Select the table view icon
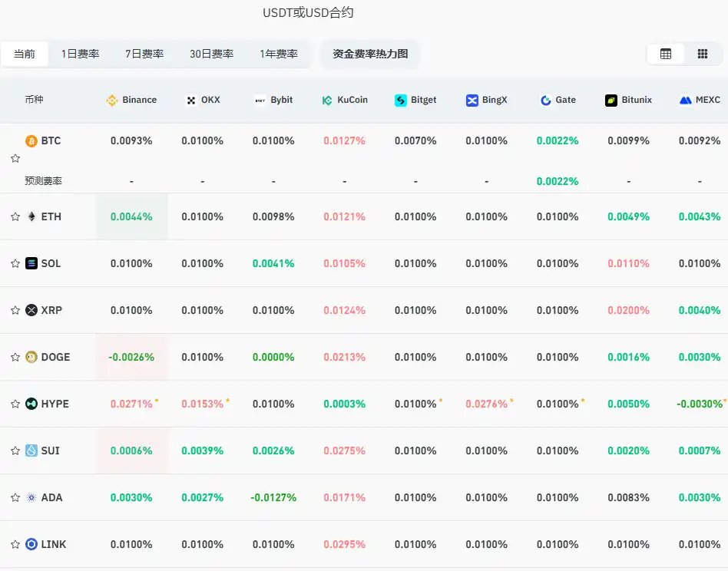 click(x=665, y=54)
